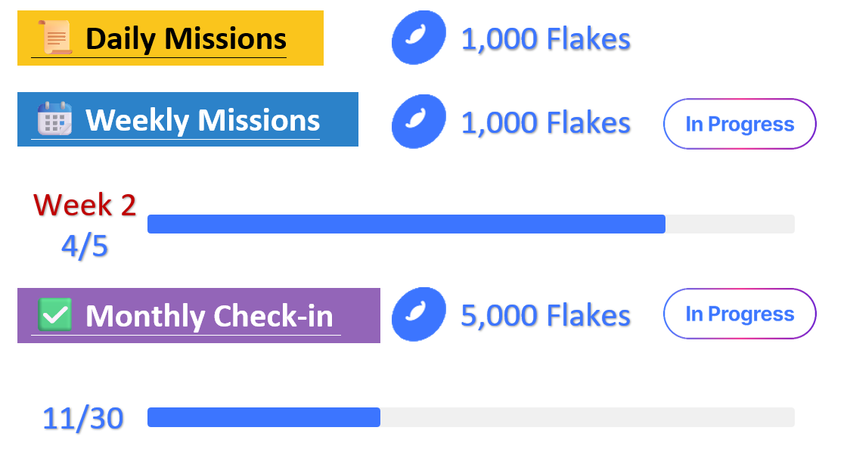This screenshot has width=850, height=467.
Task: Click the calendar icon beside Weekly Missions
Action: tap(54, 120)
